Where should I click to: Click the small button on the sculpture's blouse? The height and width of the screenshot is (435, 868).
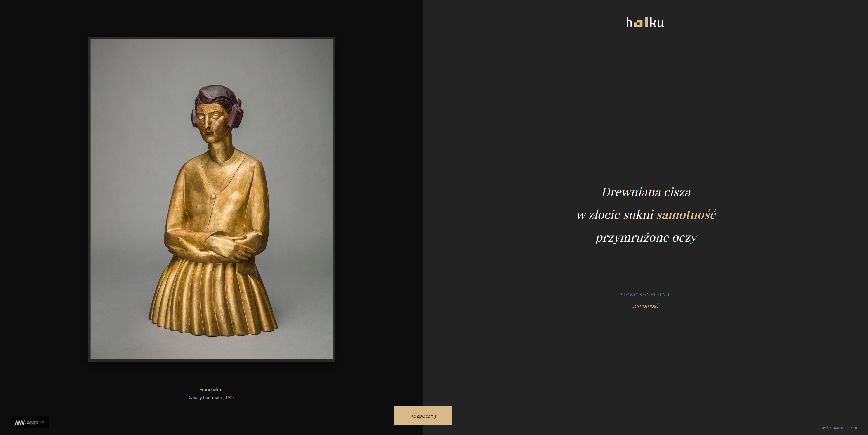[x=213, y=196]
